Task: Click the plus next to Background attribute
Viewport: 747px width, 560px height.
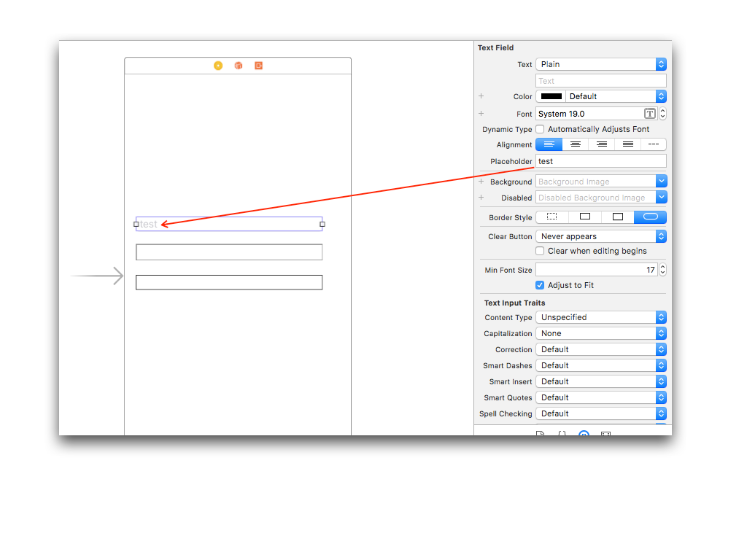Action: point(481,181)
